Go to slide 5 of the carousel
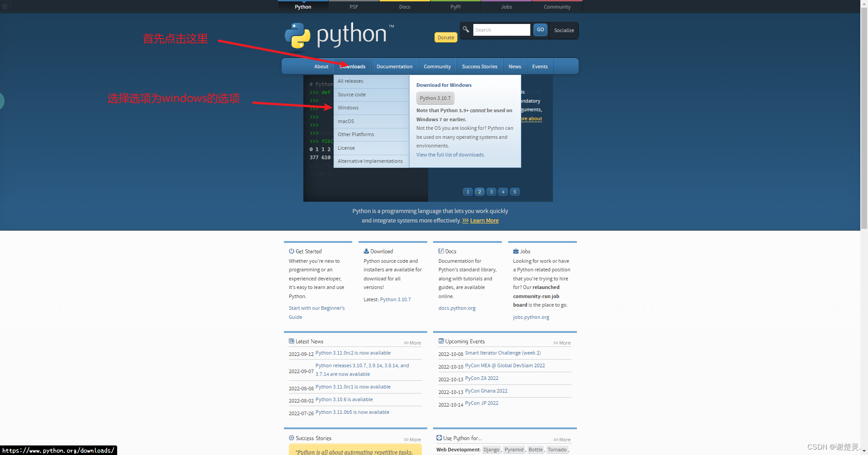Image resolution: width=868 pixels, height=455 pixels. click(x=515, y=192)
